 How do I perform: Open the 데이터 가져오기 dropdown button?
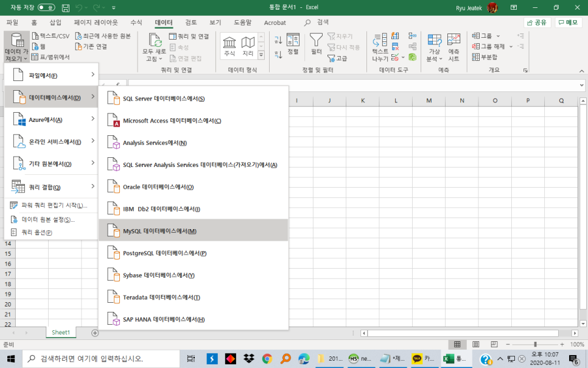coord(17,46)
